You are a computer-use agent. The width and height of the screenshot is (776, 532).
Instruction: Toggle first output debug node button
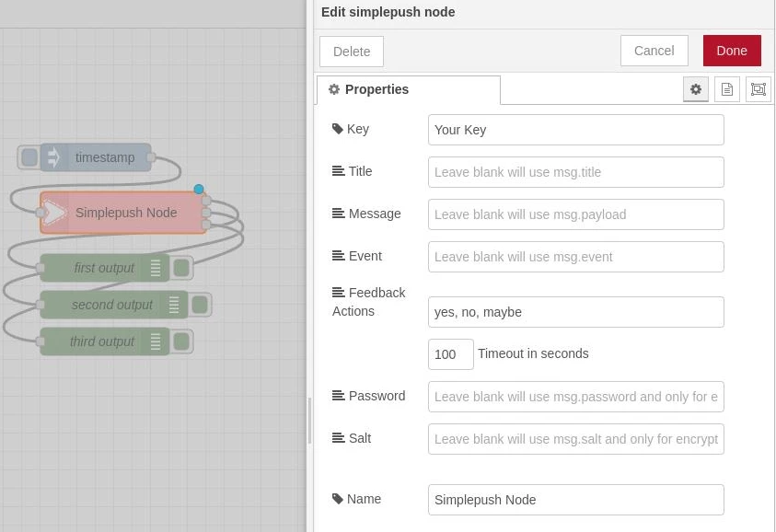pos(181,268)
